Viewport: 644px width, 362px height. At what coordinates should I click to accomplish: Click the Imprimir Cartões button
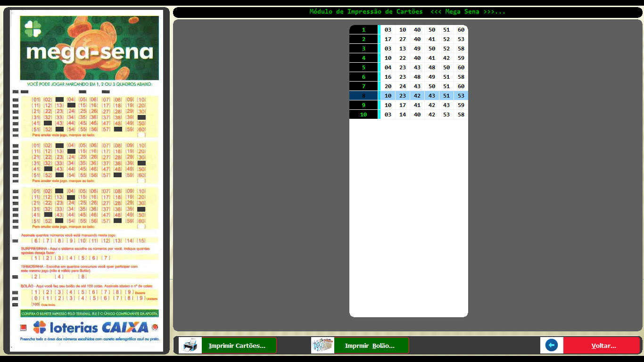click(x=239, y=346)
